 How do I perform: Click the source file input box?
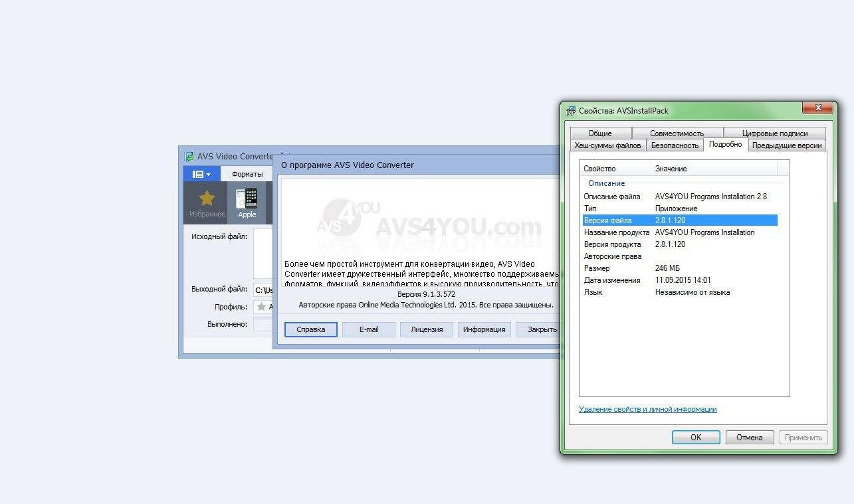point(263,254)
